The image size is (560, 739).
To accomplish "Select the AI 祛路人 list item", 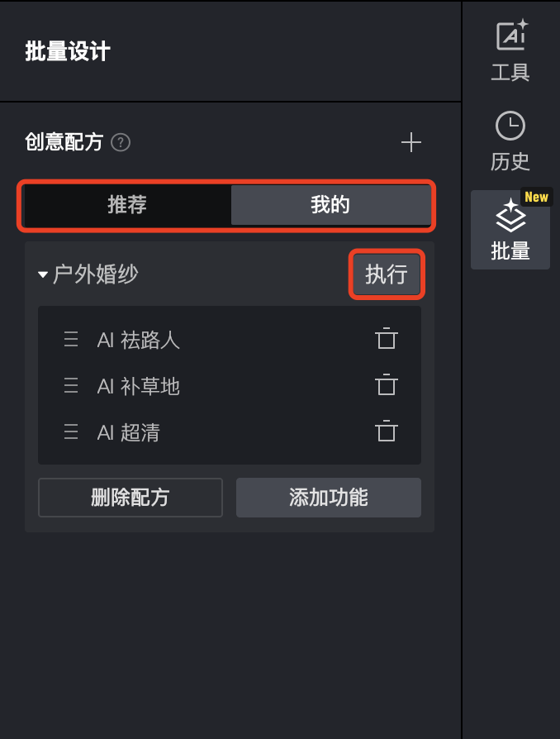I will pos(139,340).
